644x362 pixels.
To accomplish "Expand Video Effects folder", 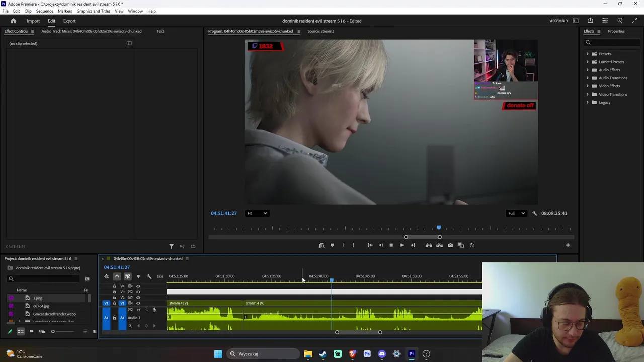I will pos(587,86).
